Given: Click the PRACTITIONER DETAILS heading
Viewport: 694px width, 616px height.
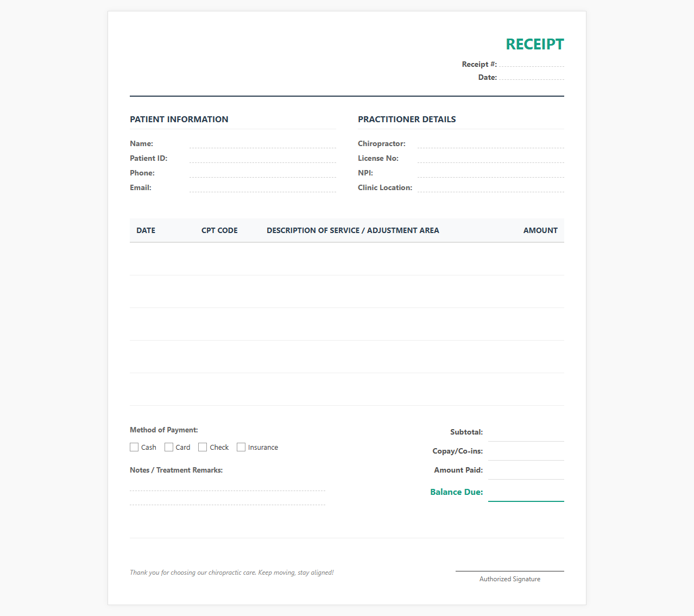Looking at the screenshot, I should [x=407, y=120].
